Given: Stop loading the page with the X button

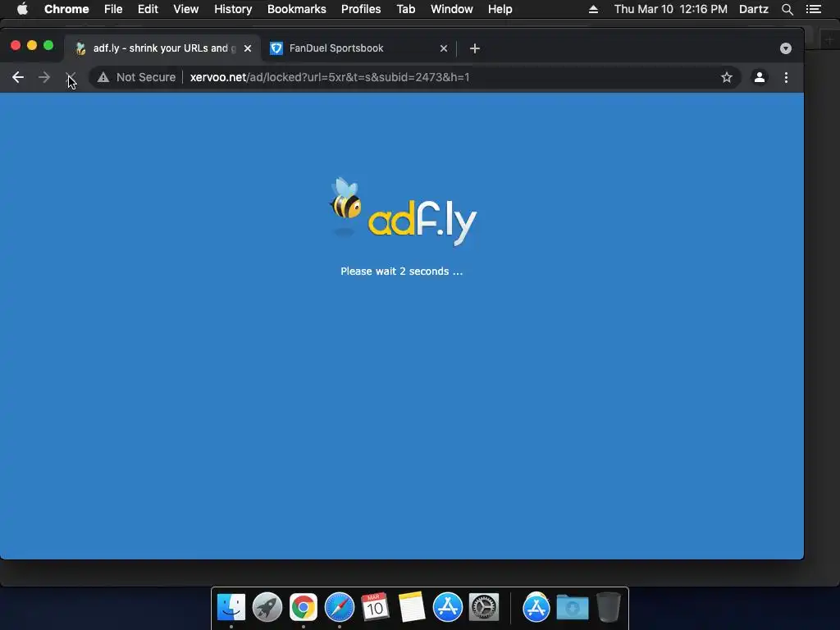Looking at the screenshot, I should coord(71,77).
